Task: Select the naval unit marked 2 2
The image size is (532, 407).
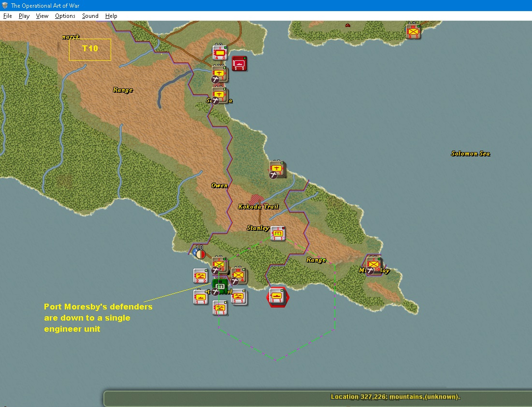Action: (200, 276)
